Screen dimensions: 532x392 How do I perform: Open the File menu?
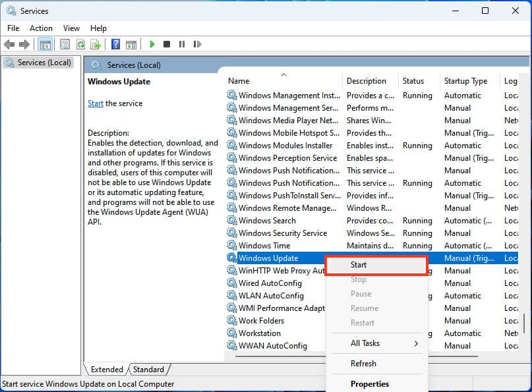(13, 28)
